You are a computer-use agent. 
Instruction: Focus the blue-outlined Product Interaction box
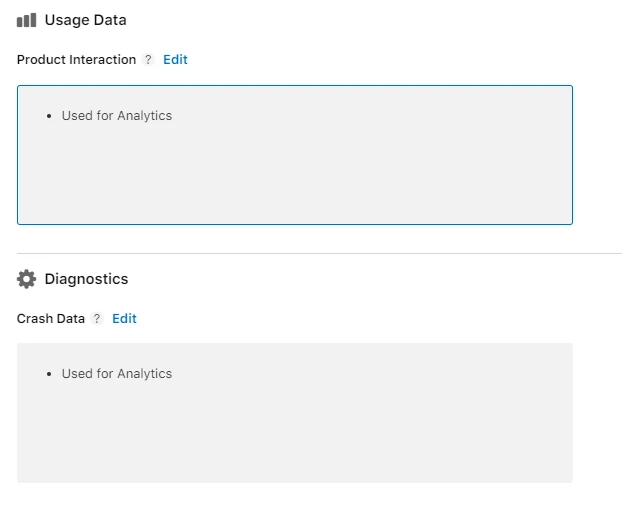pos(295,155)
